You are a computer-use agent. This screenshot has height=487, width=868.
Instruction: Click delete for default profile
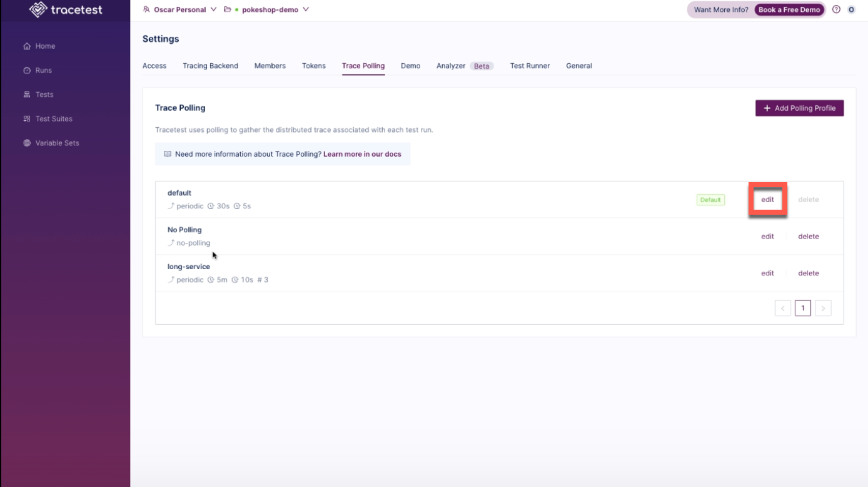tap(809, 200)
